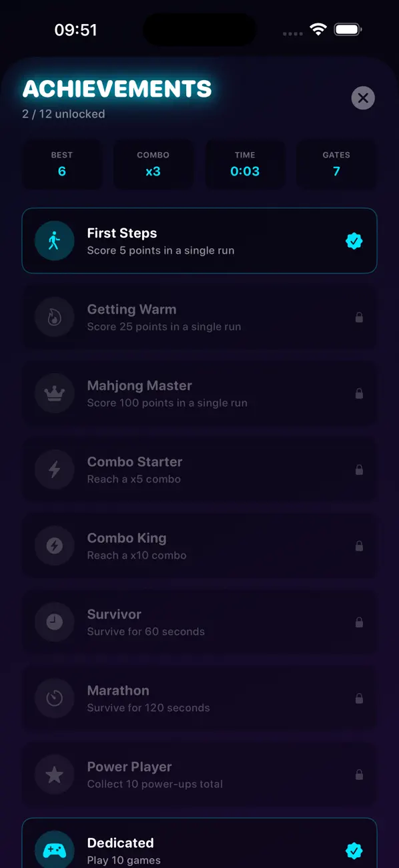Image resolution: width=399 pixels, height=868 pixels.
Task: Tap the Marathon achievement title text
Action: tap(118, 690)
